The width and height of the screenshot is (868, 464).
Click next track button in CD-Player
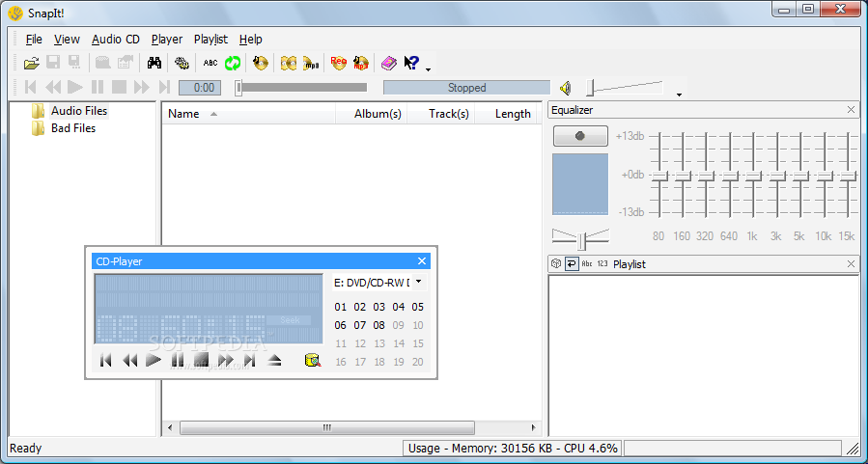click(250, 361)
